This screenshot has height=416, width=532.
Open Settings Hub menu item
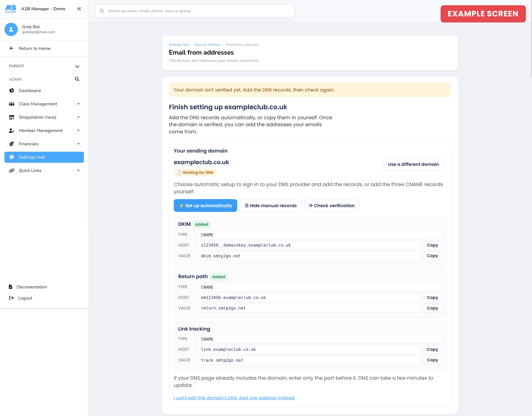(x=44, y=157)
